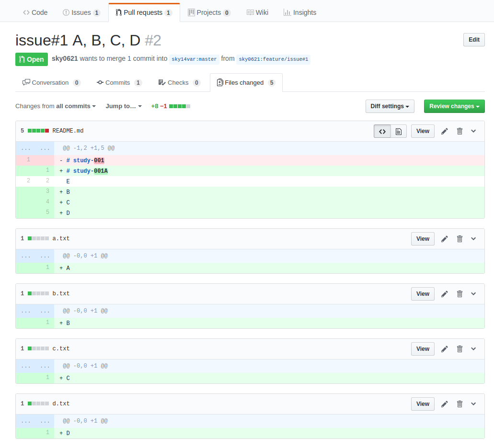Click the +8 −1 diffstat bar
Viewport: 494px width, 448px height.
(x=171, y=106)
